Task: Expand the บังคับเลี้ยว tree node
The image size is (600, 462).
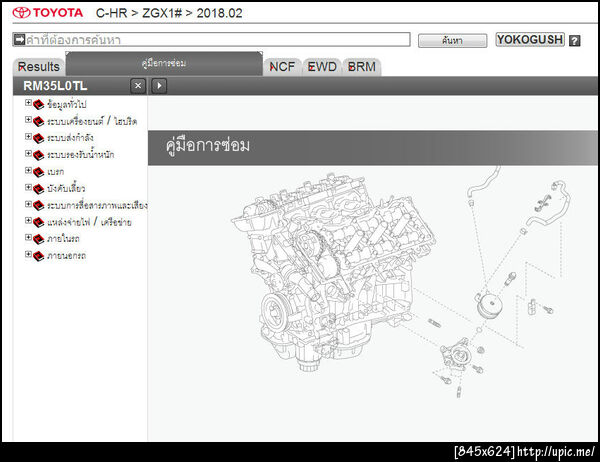Action: click(x=28, y=187)
